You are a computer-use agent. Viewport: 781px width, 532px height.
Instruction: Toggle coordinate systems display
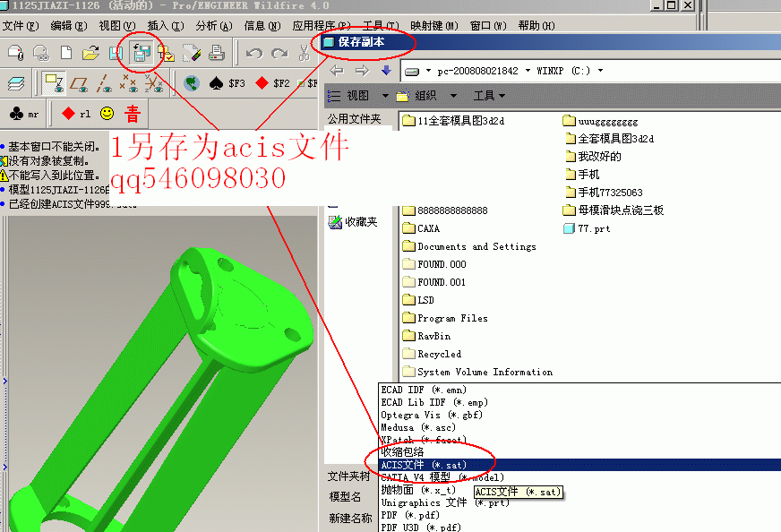coord(154,83)
